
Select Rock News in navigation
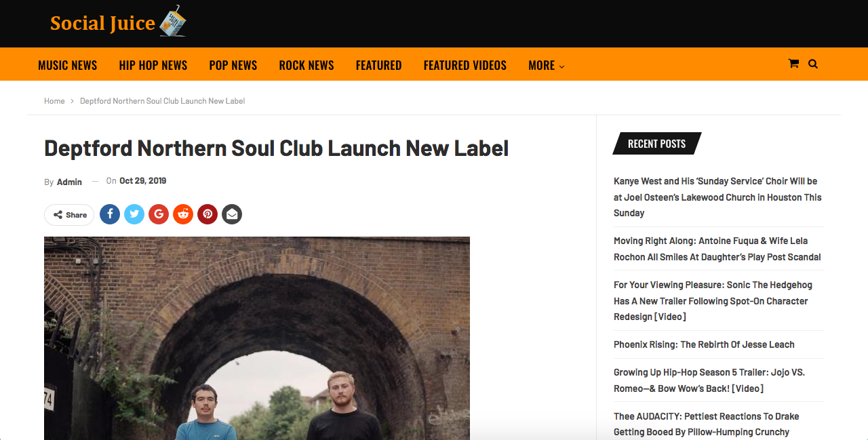click(307, 65)
